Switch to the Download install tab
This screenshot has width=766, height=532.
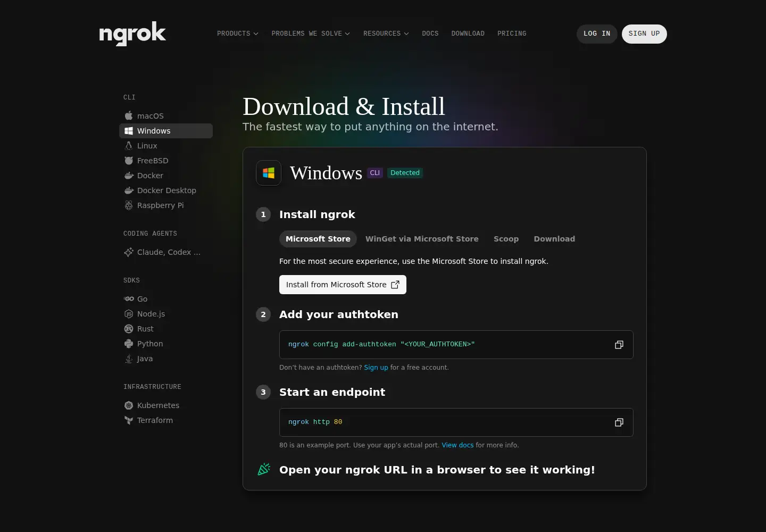(554, 239)
